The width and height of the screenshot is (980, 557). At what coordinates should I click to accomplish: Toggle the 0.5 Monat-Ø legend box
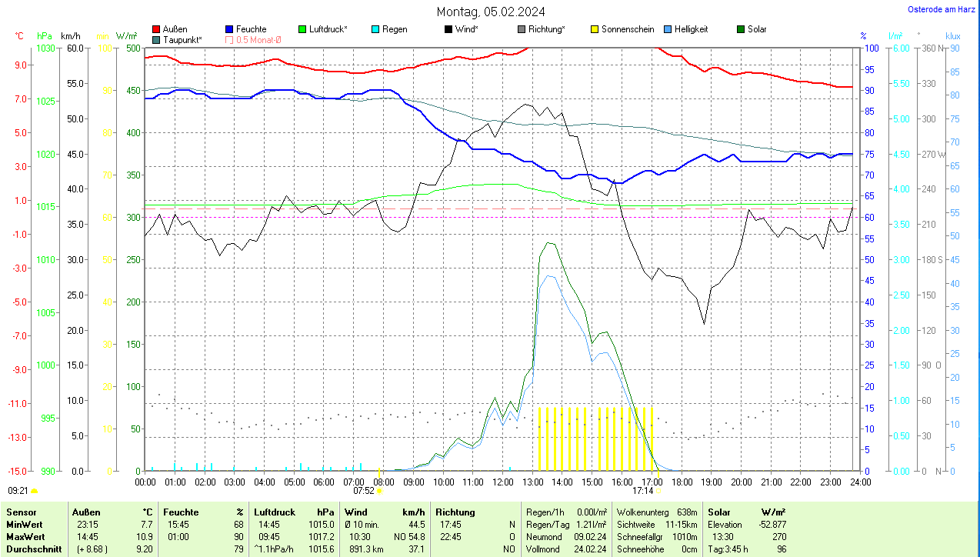(230, 39)
